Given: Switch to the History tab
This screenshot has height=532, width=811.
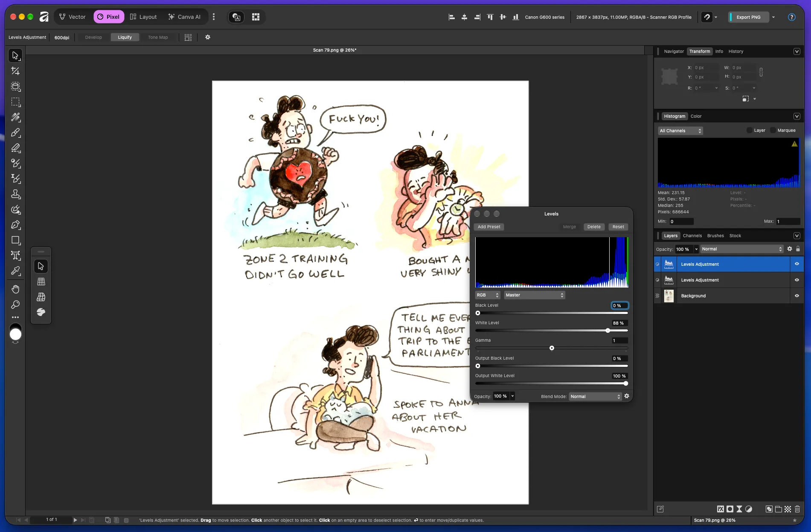Looking at the screenshot, I should [735, 52].
